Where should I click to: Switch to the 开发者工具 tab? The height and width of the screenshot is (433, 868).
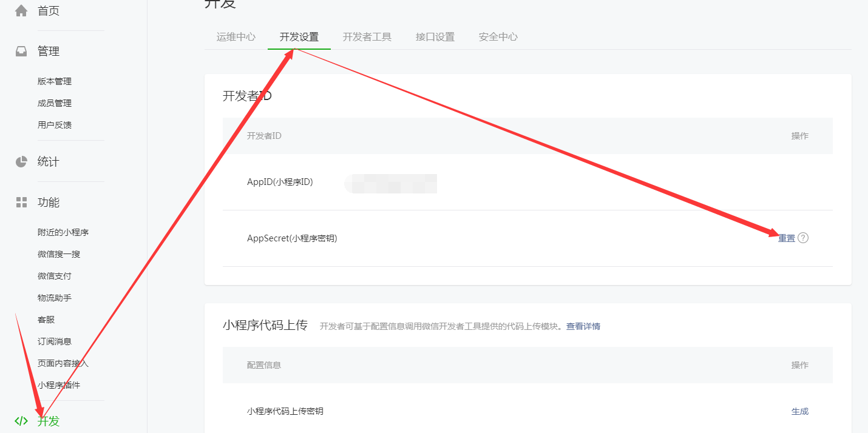point(367,37)
